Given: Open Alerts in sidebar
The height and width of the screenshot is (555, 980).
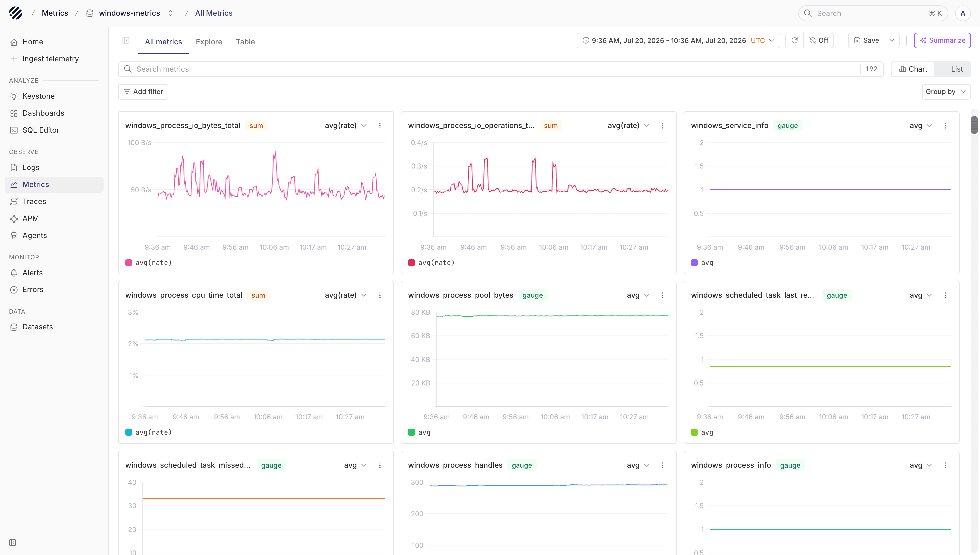Looking at the screenshot, I should click(54, 273).
